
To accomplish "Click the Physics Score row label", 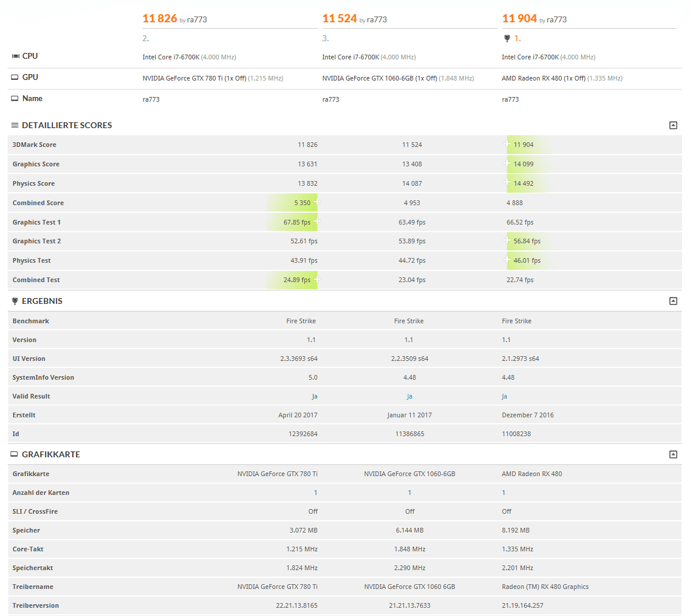I will click(x=33, y=184).
